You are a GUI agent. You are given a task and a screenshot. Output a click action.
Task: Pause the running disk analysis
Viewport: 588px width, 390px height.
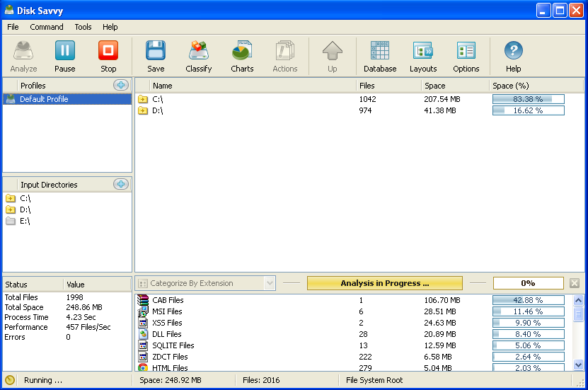(64, 57)
